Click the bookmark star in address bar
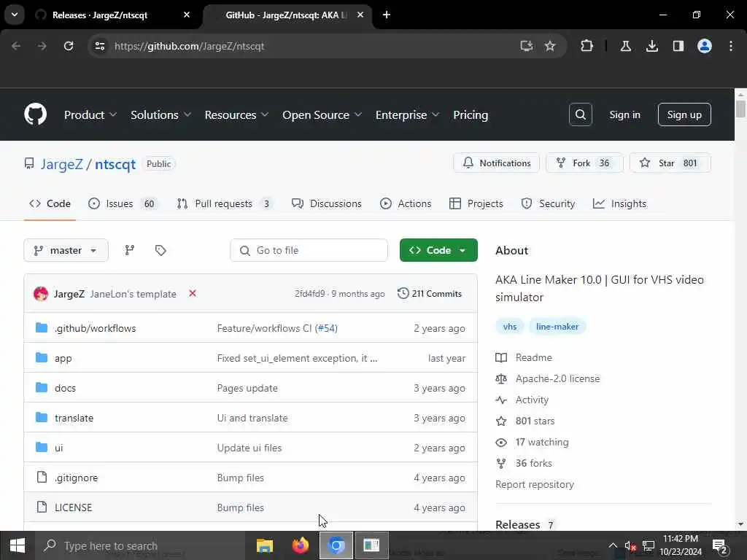Screen dimensions: 747x560 pyautogui.click(x=550, y=46)
